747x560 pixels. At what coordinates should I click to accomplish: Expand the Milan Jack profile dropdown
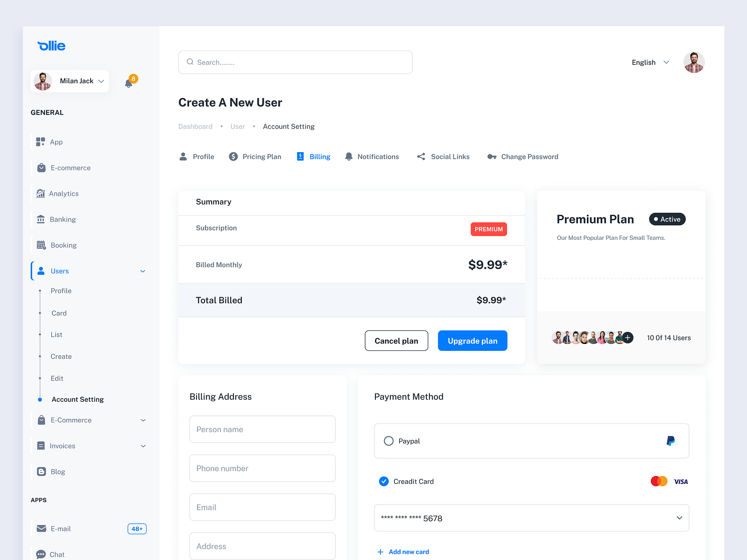pyautogui.click(x=101, y=81)
